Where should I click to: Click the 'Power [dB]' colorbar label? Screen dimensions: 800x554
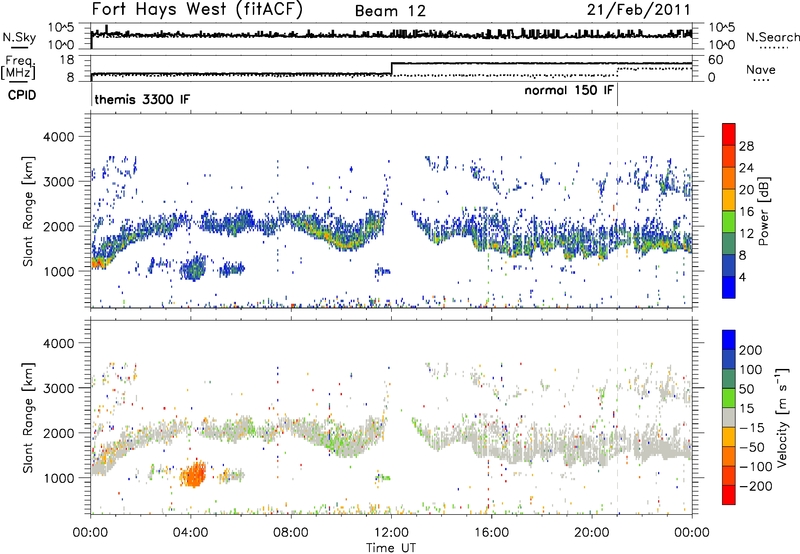[x=763, y=211]
